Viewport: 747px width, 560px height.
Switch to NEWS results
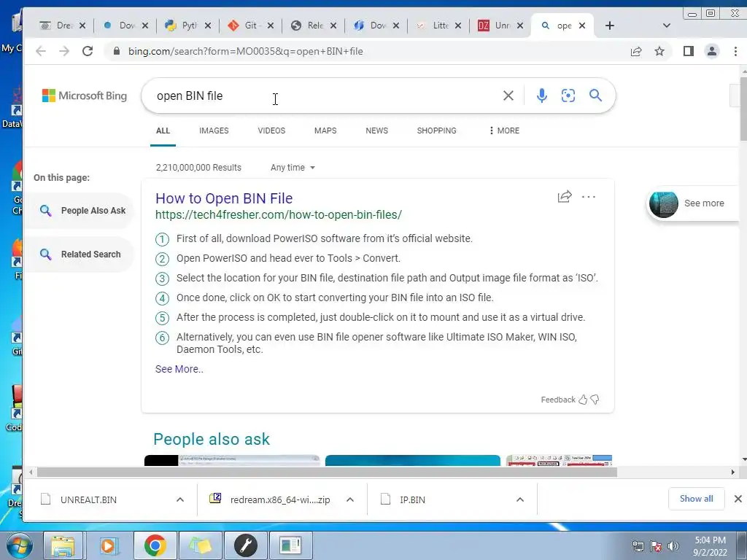(x=377, y=131)
